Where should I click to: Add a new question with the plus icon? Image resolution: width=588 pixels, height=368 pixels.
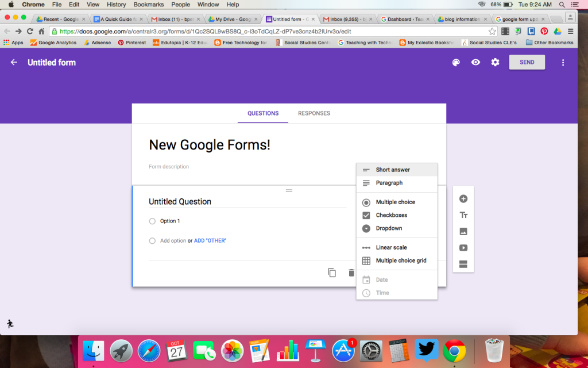463,198
